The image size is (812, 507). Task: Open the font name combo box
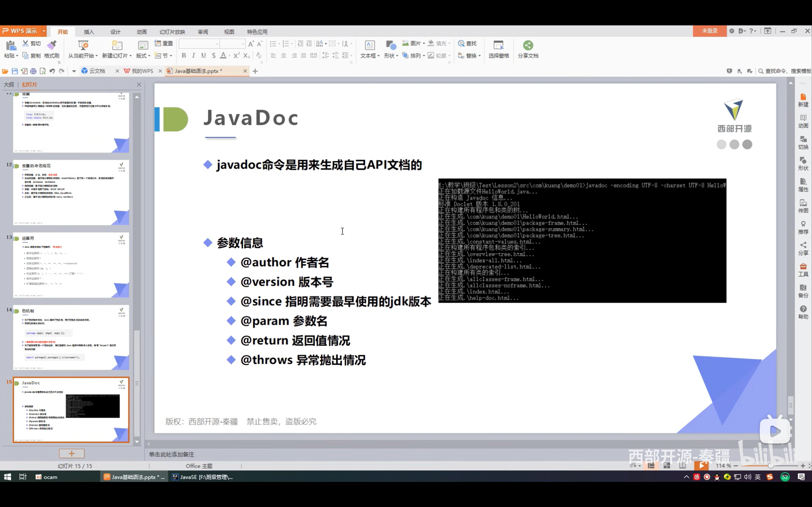(199, 44)
